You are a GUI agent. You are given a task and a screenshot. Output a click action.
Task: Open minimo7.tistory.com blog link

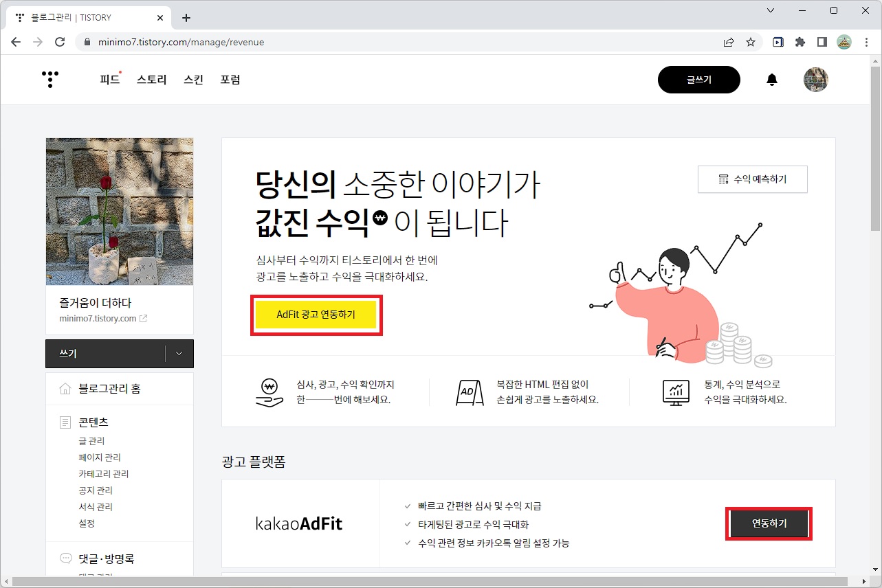98,319
